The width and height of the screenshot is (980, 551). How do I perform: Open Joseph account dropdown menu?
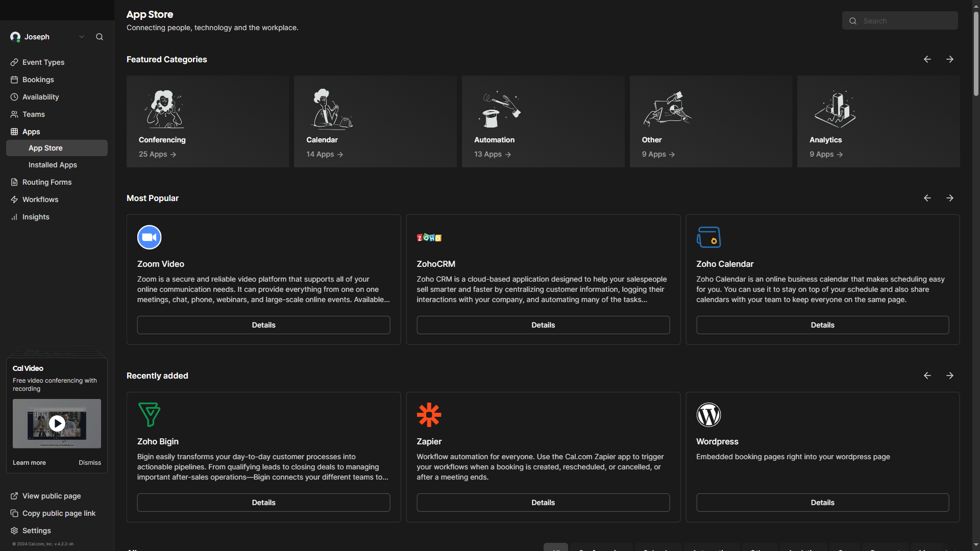point(80,37)
